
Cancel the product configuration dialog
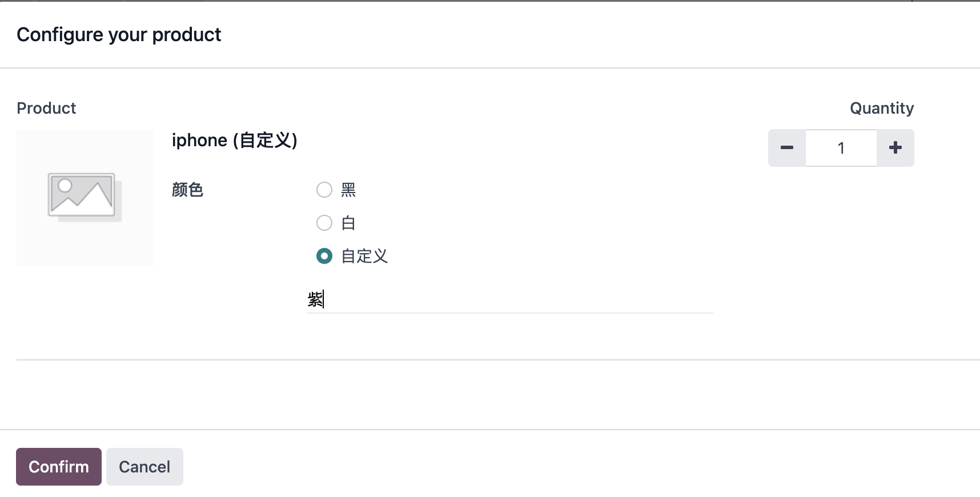(x=144, y=467)
